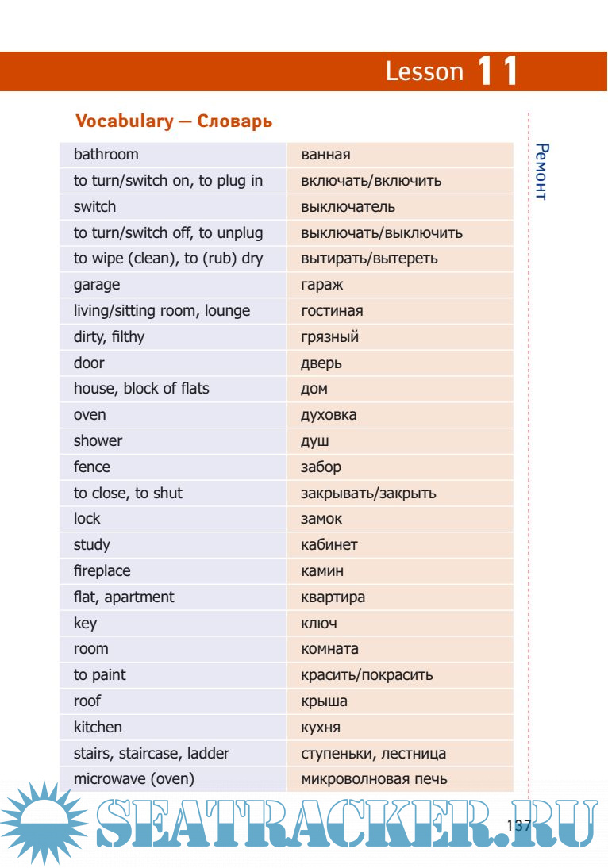The width and height of the screenshot is (608, 868).
Task: Click the translation закрывать/закрыть
Action: pyautogui.click(x=368, y=494)
